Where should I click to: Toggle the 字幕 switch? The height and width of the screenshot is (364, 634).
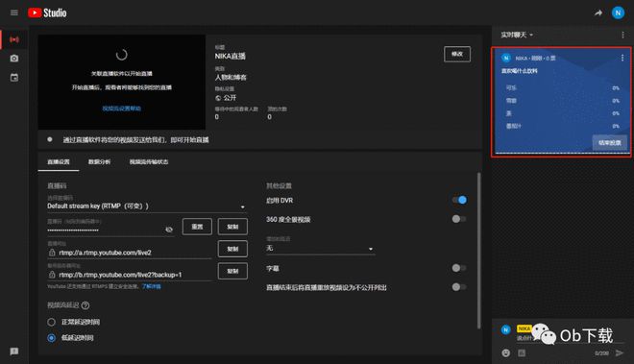click(x=459, y=268)
